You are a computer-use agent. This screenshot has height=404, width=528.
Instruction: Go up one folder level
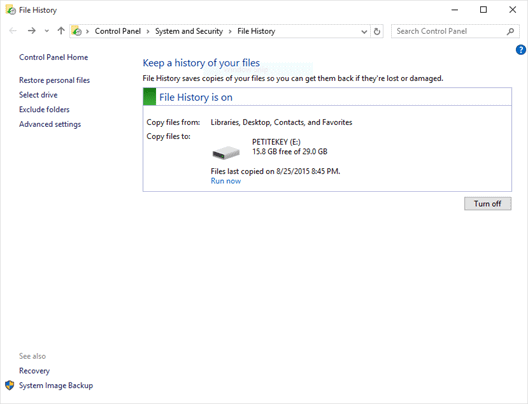pyautogui.click(x=61, y=31)
